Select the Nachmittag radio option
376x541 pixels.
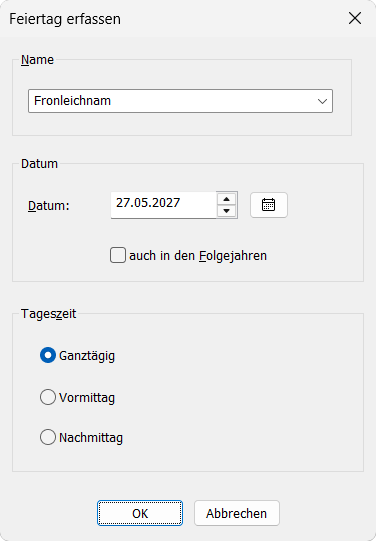point(48,437)
